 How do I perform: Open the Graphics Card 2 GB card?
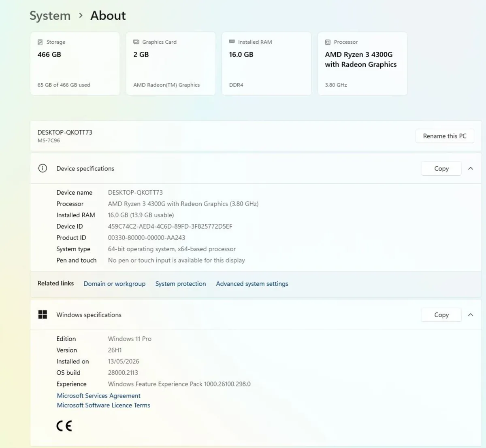click(171, 64)
